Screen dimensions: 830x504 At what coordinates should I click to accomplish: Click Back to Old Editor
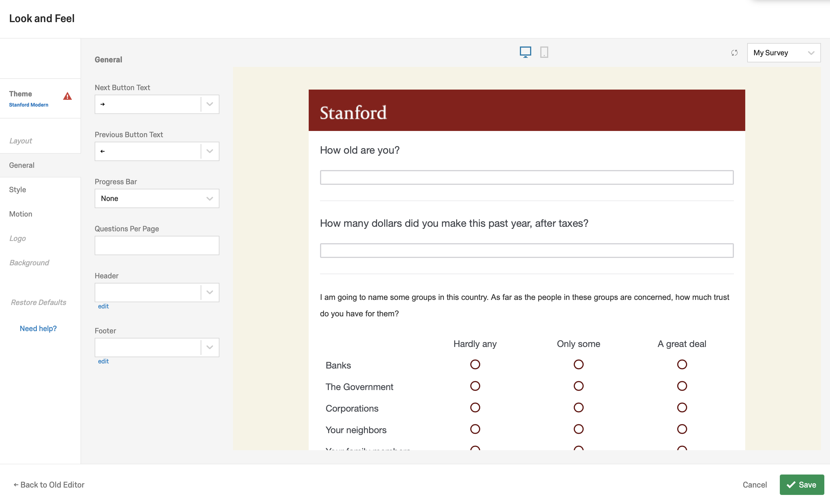[49, 484]
